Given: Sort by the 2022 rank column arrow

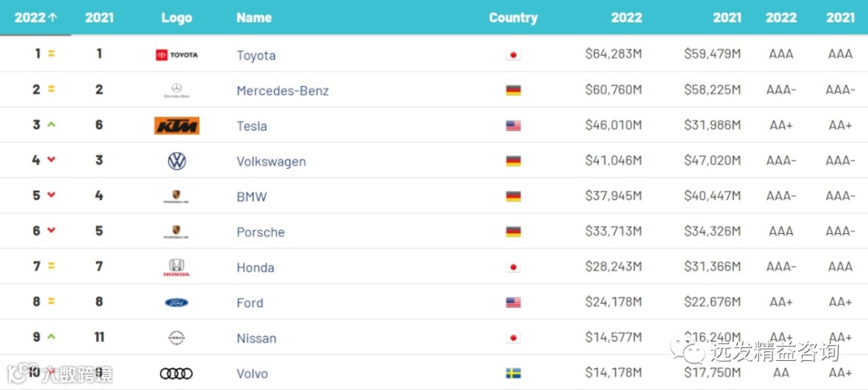Looking at the screenshot, I should pos(53,18).
